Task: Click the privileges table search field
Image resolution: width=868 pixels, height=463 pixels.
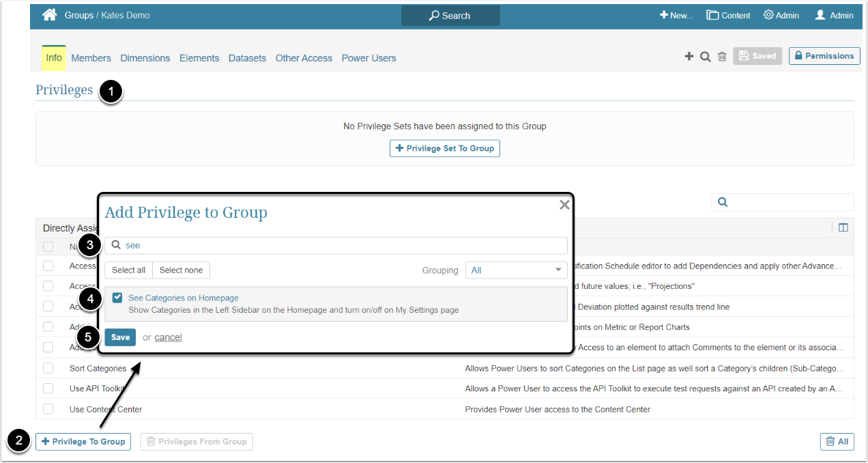Action: click(783, 202)
